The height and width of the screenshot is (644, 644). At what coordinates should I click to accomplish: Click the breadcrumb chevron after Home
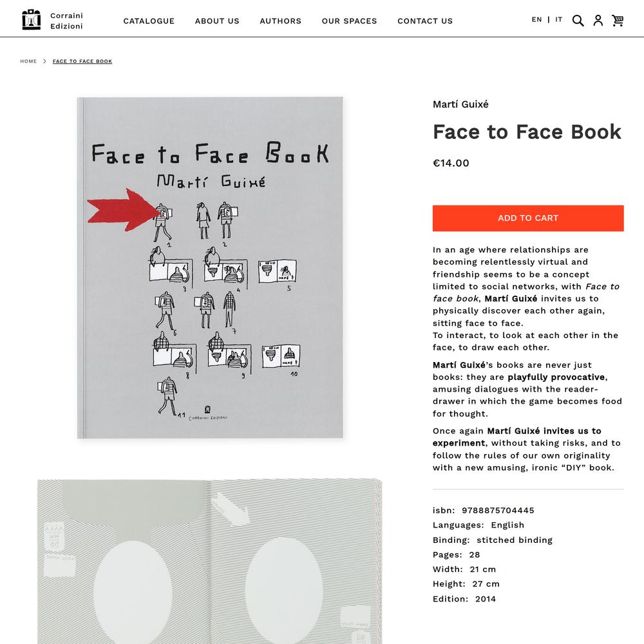click(x=44, y=61)
